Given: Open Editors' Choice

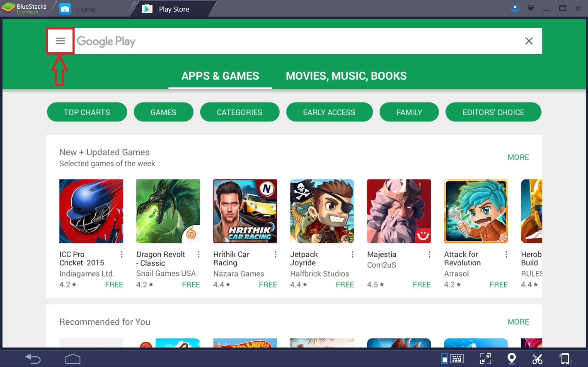Looking at the screenshot, I should coord(493,112).
